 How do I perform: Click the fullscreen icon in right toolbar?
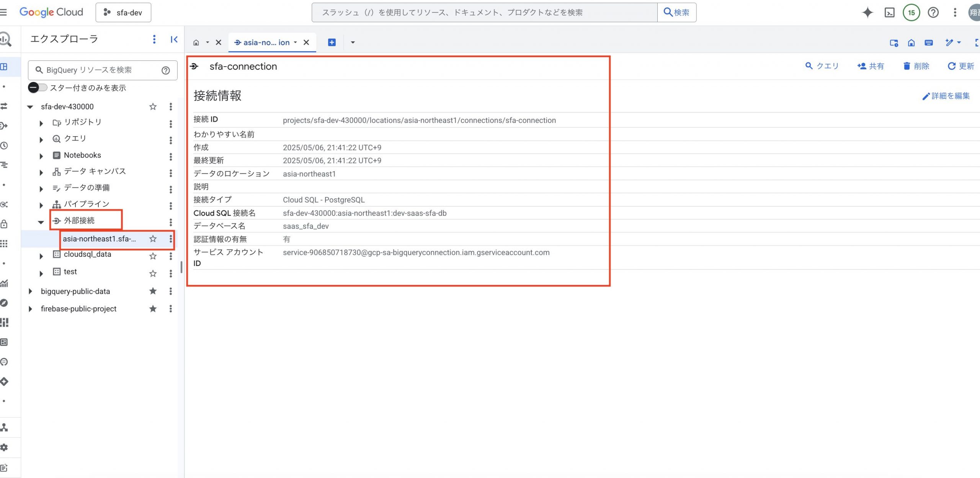pyautogui.click(x=977, y=43)
